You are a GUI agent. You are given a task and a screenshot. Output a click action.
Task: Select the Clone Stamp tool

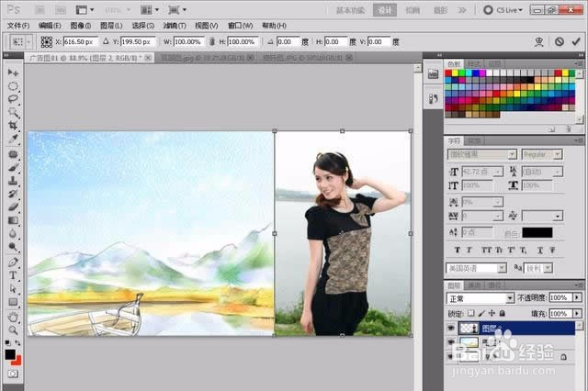(13, 180)
